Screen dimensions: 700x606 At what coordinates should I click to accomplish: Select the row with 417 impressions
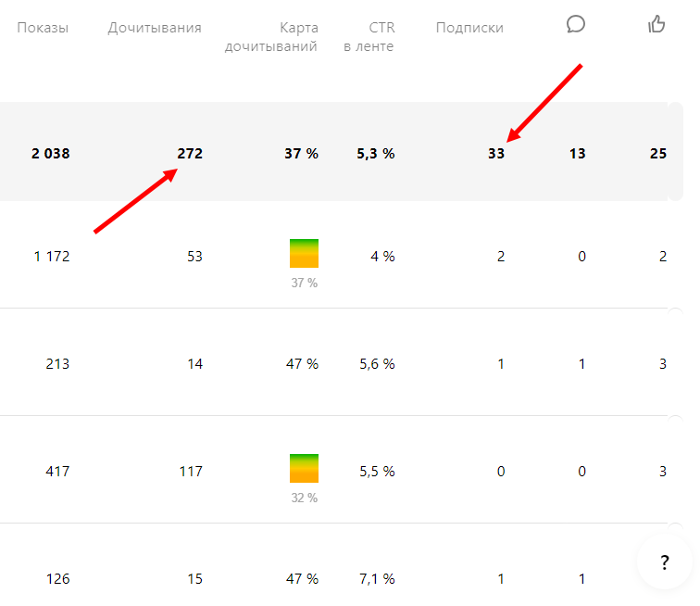tap(56, 472)
